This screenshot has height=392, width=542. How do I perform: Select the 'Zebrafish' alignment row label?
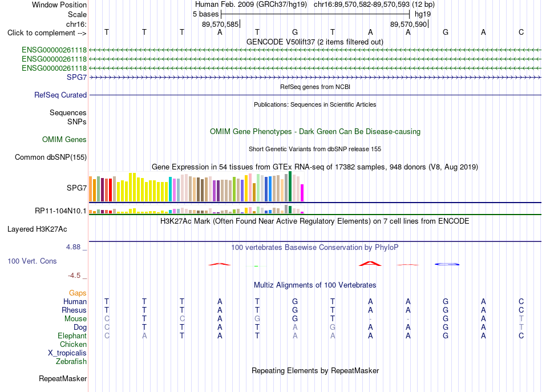coord(71,362)
